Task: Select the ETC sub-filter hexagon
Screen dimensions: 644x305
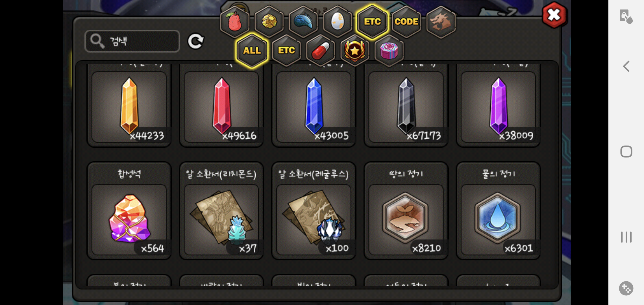Action: point(286,51)
